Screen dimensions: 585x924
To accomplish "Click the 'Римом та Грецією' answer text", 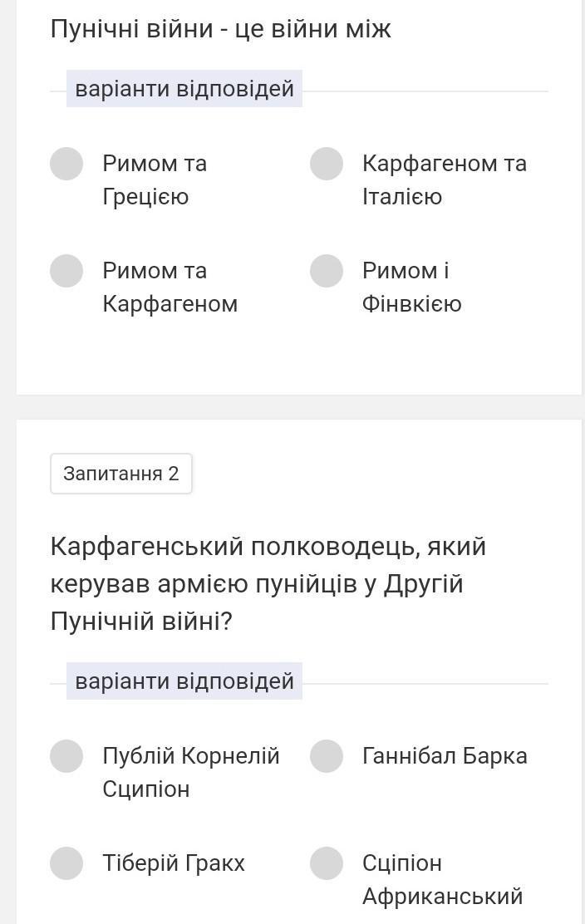I will pos(155,179).
